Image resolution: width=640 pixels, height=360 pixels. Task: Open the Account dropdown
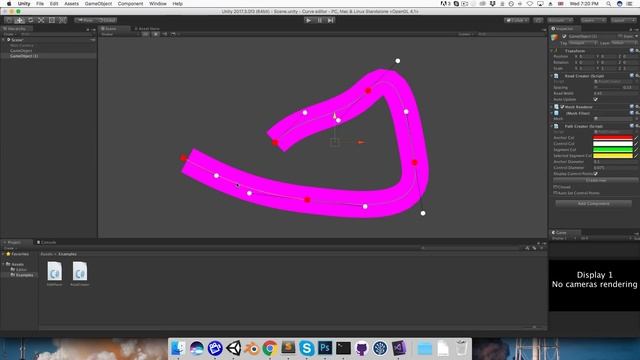click(560, 20)
